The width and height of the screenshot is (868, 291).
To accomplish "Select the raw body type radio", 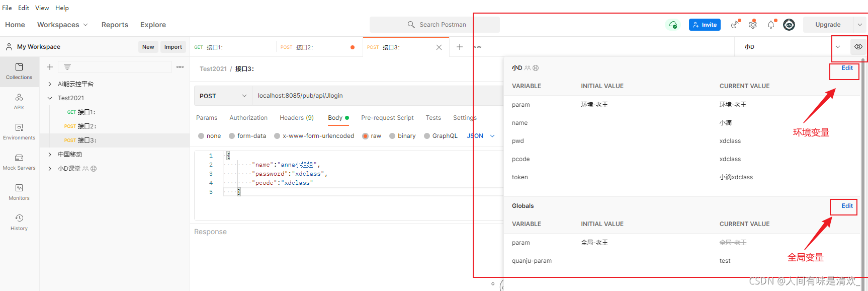I will pyautogui.click(x=366, y=136).
